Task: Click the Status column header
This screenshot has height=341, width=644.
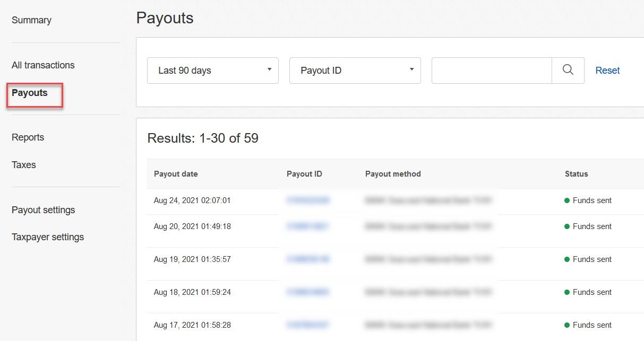Action: [576, 174]
